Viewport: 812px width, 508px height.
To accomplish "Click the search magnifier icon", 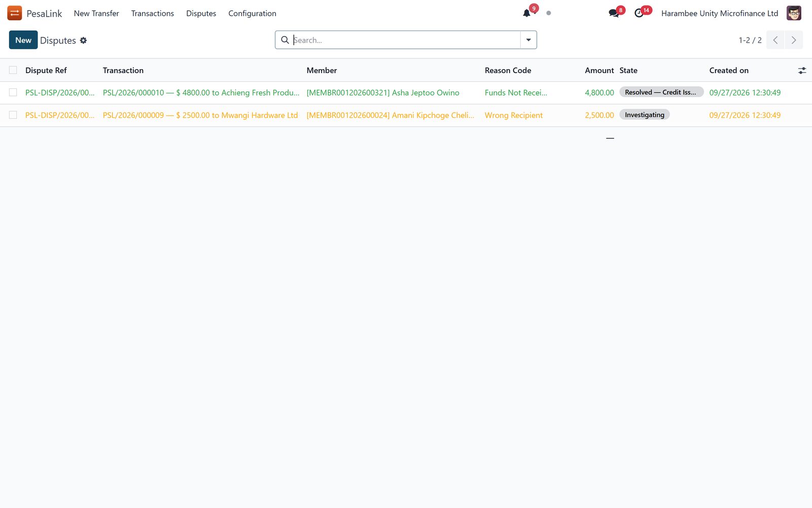I will tap(285, 40).
